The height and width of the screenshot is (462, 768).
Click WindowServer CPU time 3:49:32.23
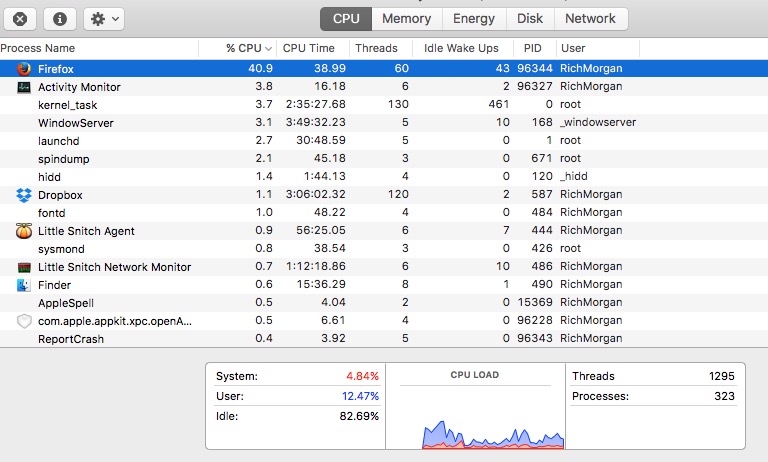coord(315,122)
